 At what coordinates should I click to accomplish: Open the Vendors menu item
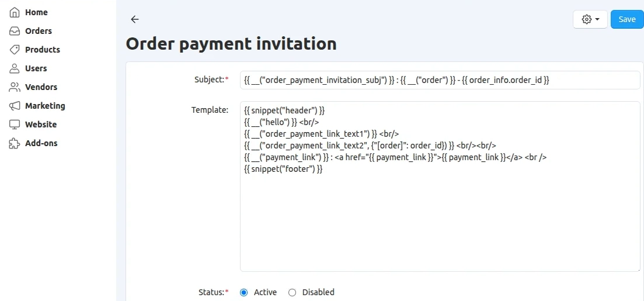tap(41, 87)
